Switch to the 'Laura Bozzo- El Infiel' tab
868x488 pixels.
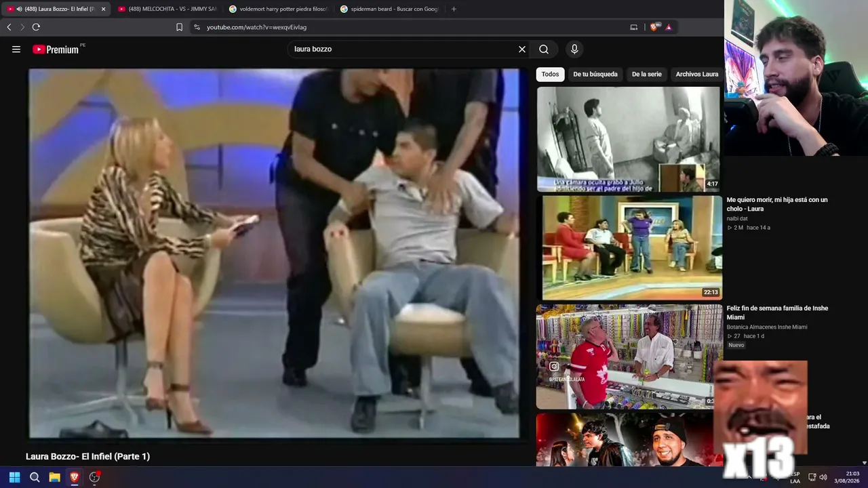[56, 9]
